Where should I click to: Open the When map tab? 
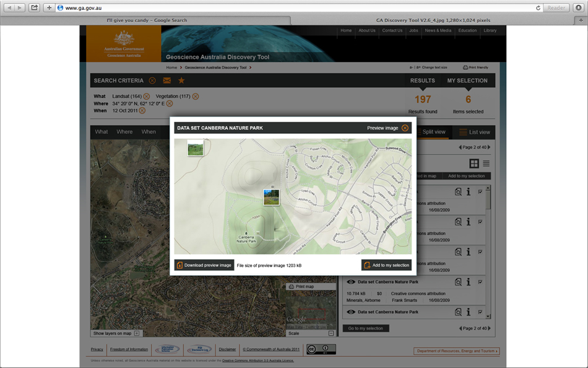coord(149,132)
